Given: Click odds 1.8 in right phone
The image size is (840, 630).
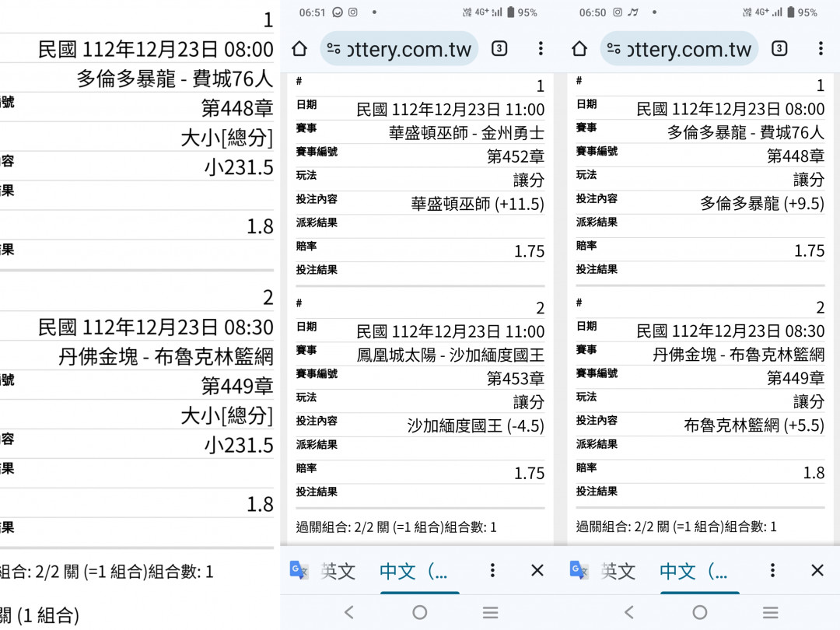Looking at the screenshot, I should click(814, 473).
